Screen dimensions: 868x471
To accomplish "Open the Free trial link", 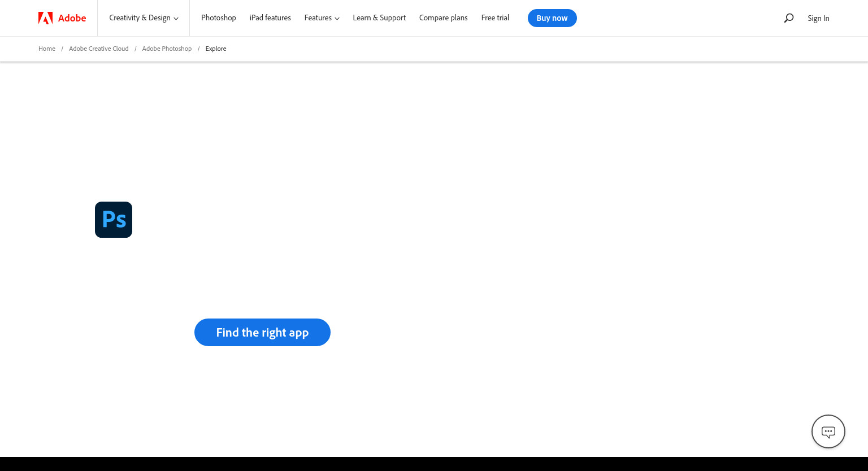I will (495, 18).
